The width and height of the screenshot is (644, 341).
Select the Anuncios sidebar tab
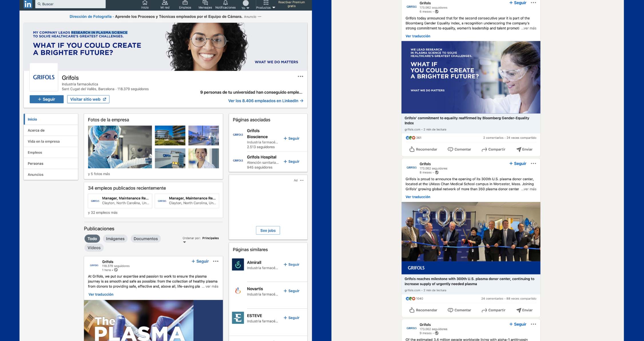tap(51, 174)
